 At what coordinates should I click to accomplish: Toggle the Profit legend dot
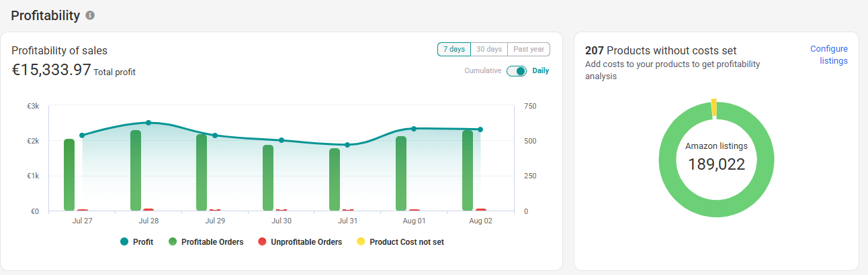coord(124,241)
